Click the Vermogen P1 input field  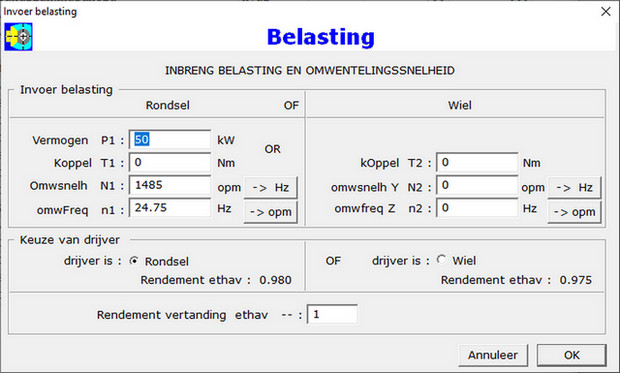[x=170, y=140]
